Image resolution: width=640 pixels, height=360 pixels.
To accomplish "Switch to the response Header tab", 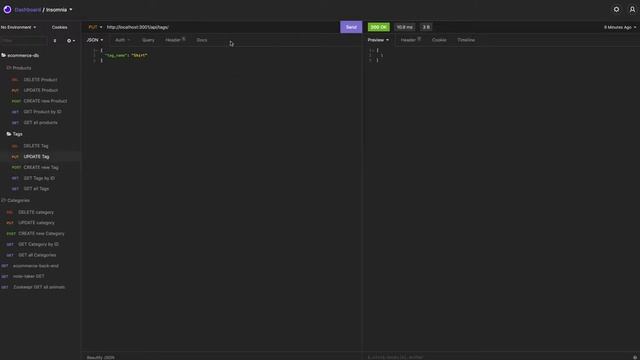I will pos(410,40).
